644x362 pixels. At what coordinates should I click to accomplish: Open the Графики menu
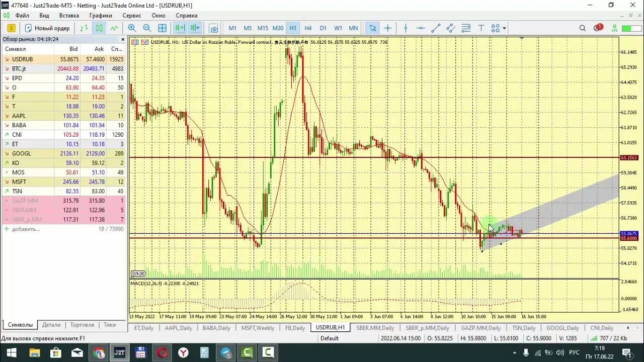(x=101, y=16)
